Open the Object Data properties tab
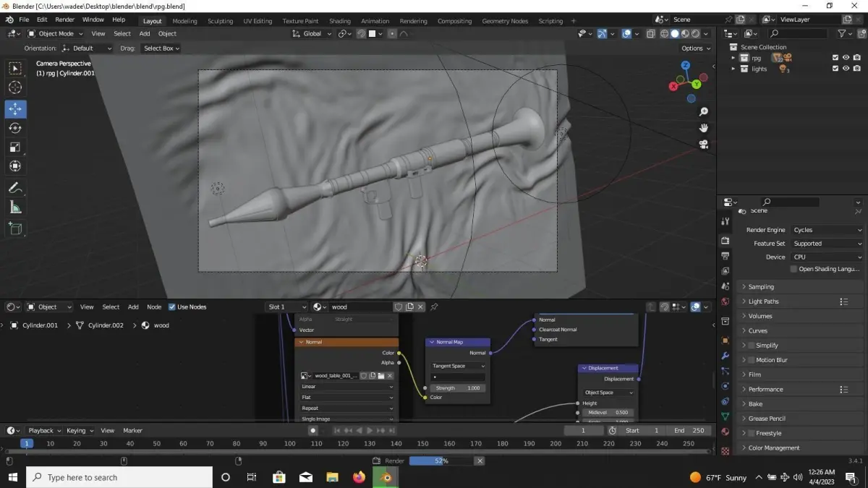This screenshot has width=868, height=488. click(726, 416)
